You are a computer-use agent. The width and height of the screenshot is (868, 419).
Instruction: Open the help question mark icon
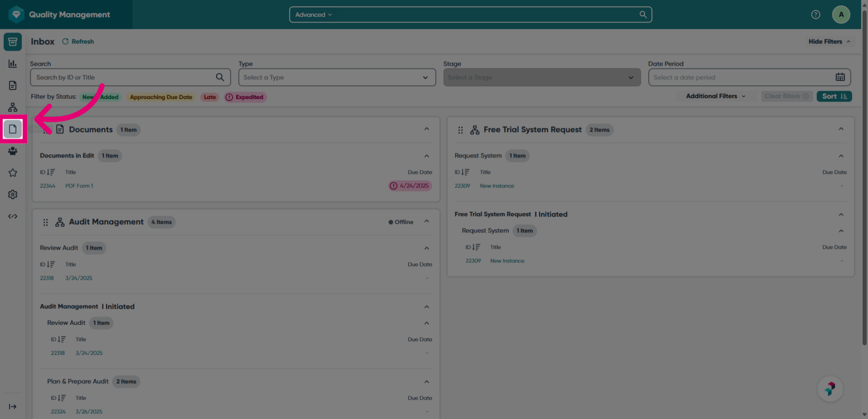(816, 14)
